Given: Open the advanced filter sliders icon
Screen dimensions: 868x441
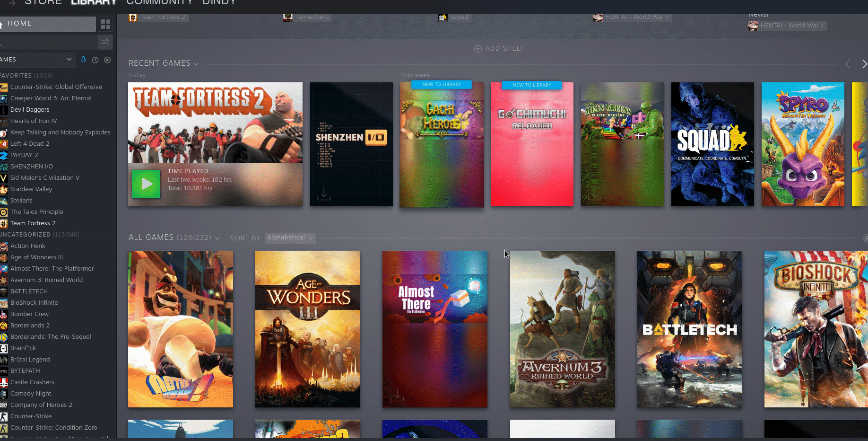Looking at the screenshot, I should tap(105, 42).
